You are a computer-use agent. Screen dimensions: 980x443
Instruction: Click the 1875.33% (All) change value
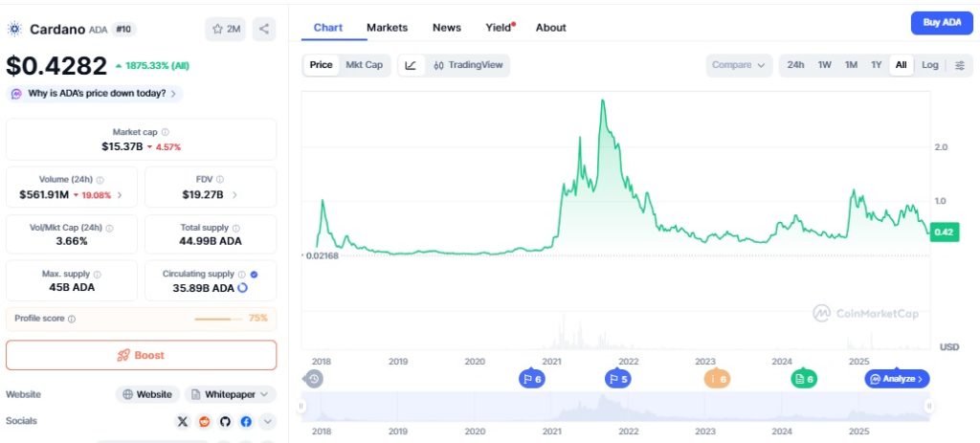pos(152,66)
